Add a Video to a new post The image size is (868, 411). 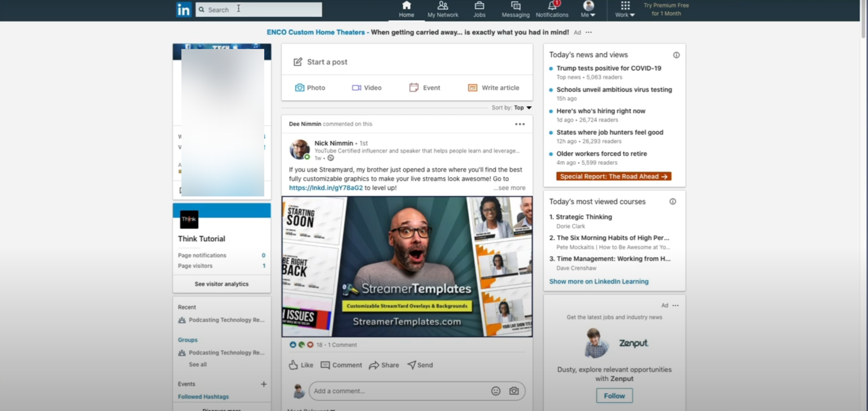[x=367, y=88]
